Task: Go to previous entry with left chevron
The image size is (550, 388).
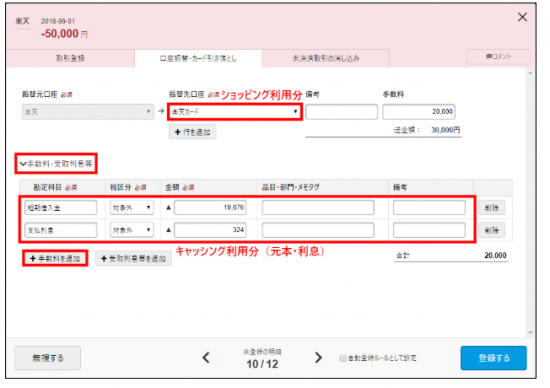Action: click(206, 358)
